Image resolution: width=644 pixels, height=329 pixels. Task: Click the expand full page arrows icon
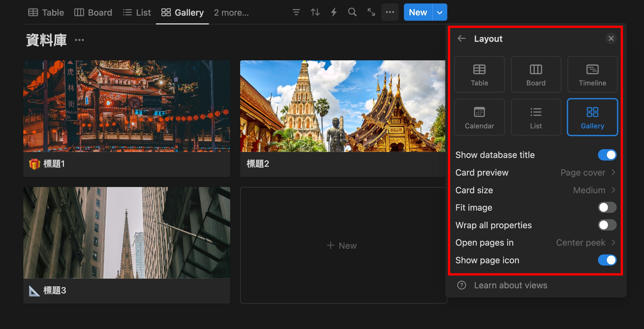pyautogui.click(x=371, y=12)
